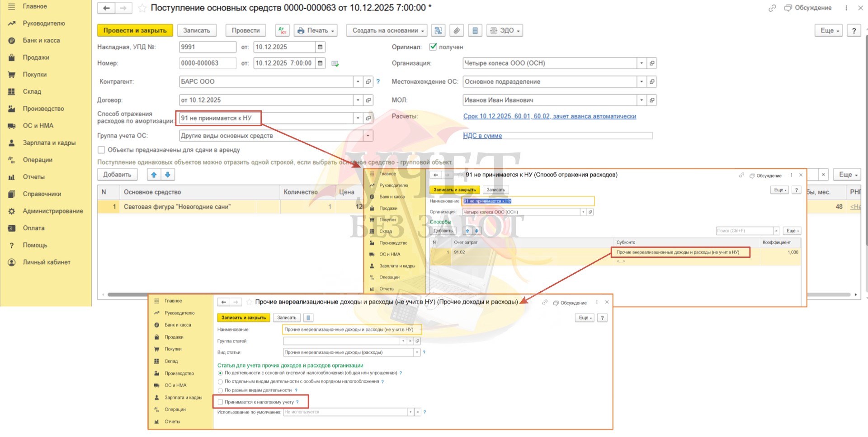Click the Дт/Кт postings icon in toolbar

click(282, 30)
